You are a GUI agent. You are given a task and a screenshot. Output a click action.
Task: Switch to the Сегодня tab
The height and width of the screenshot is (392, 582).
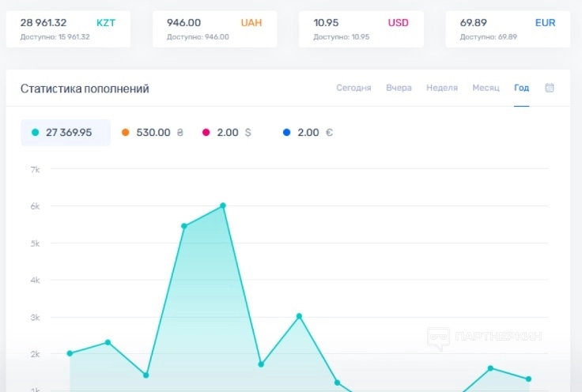[353, 88]
